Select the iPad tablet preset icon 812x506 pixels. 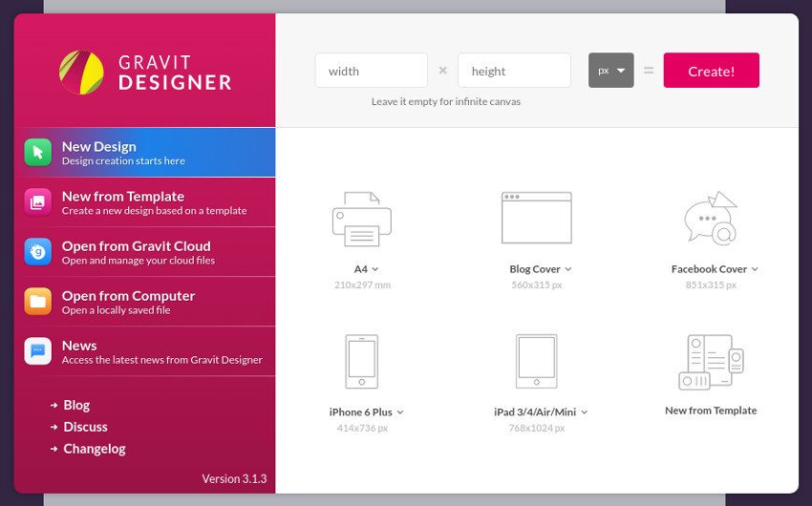537,361
